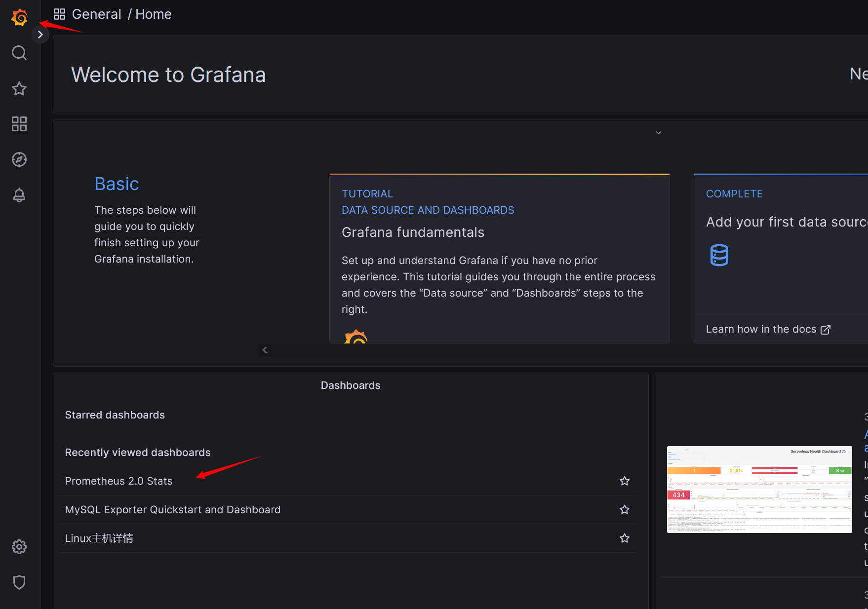Screen dimensions: 868x609
Task: Open the Serverless Health Dashboard thumbnail
Action: [759, 490]
